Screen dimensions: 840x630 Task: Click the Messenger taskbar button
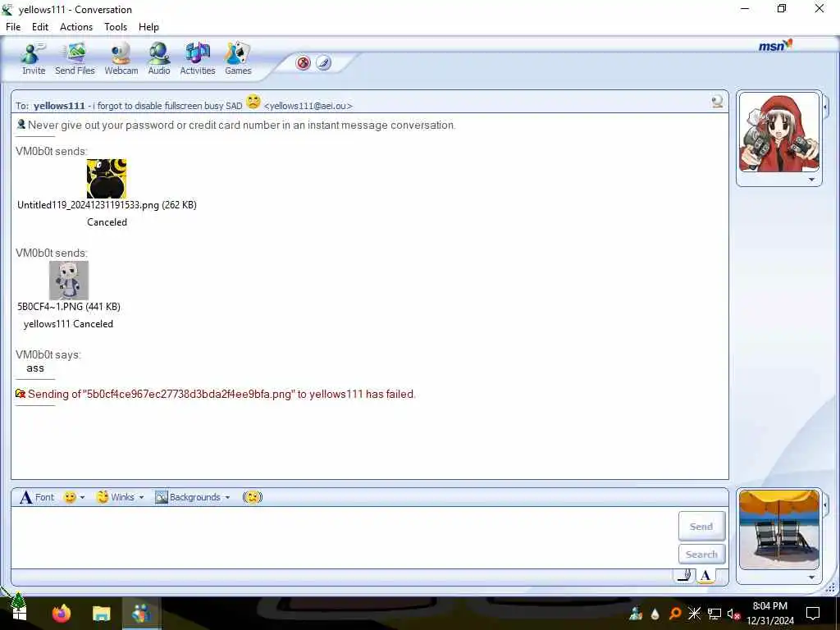pyautogui.click(x=141, y=614)
